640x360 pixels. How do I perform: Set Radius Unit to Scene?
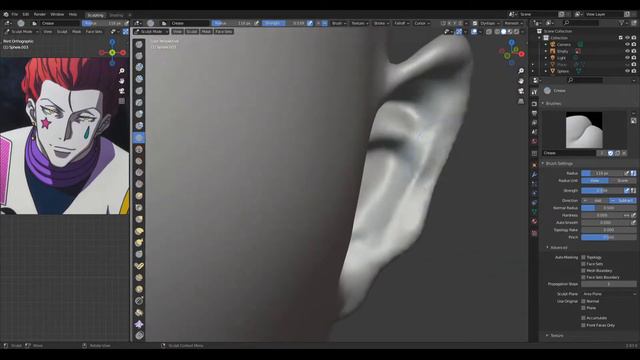[x=622, y=180]
